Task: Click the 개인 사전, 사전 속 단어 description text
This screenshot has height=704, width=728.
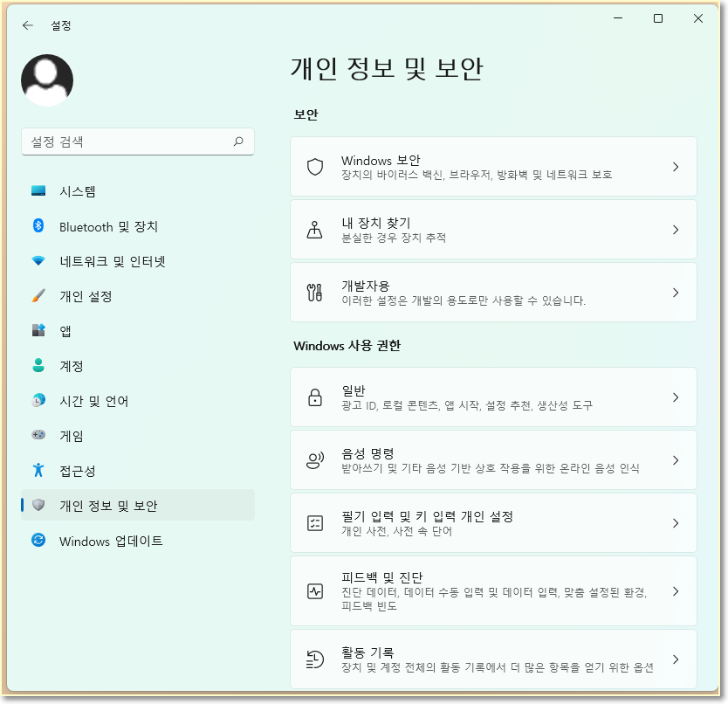Action: click(397, 531)
